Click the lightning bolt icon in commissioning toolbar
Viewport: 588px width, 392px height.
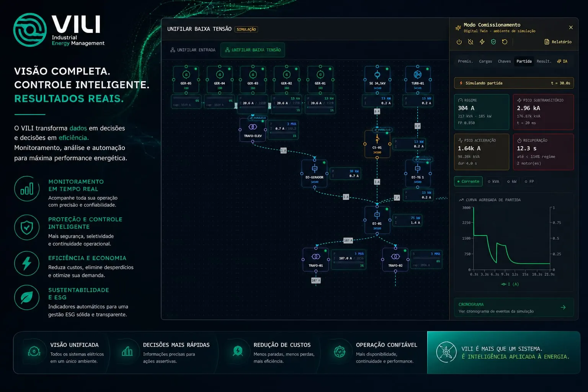point(482,42)
